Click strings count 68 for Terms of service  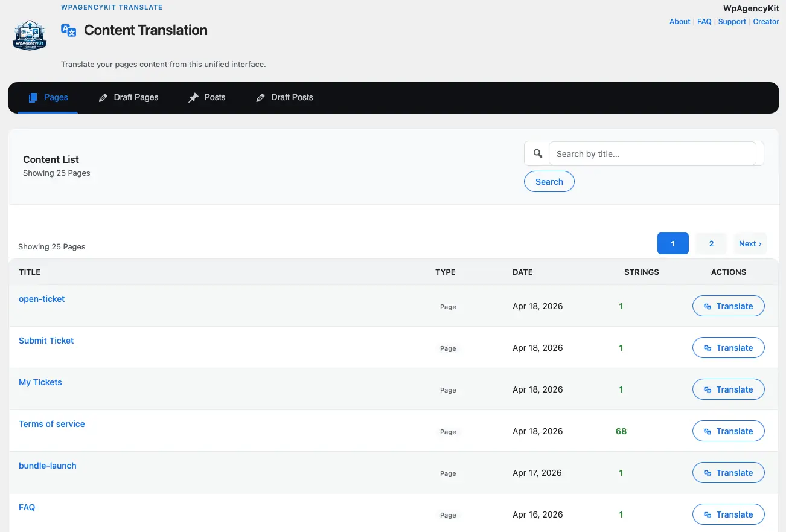[x=621, y=431]
